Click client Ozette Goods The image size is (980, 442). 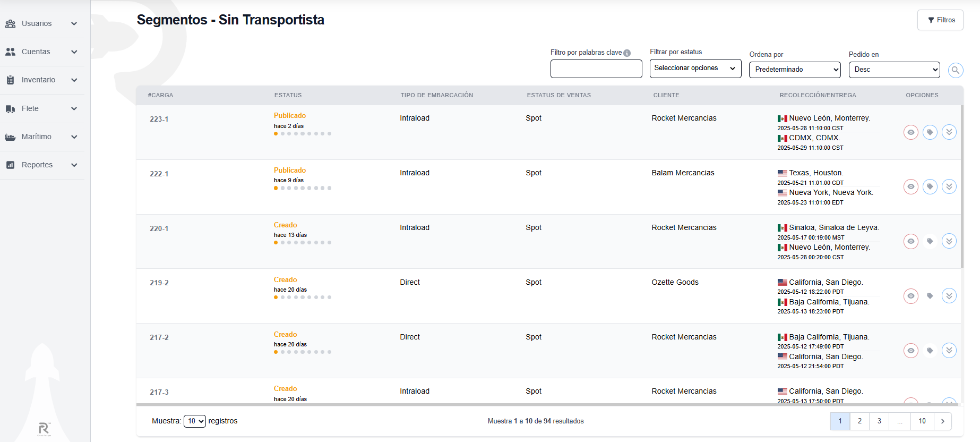pos(675,283)
